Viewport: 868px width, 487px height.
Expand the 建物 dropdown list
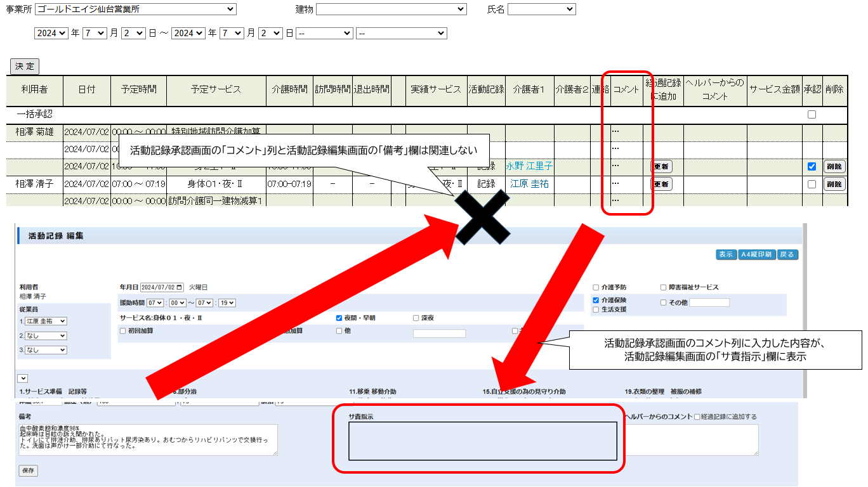tap(391, 10)
